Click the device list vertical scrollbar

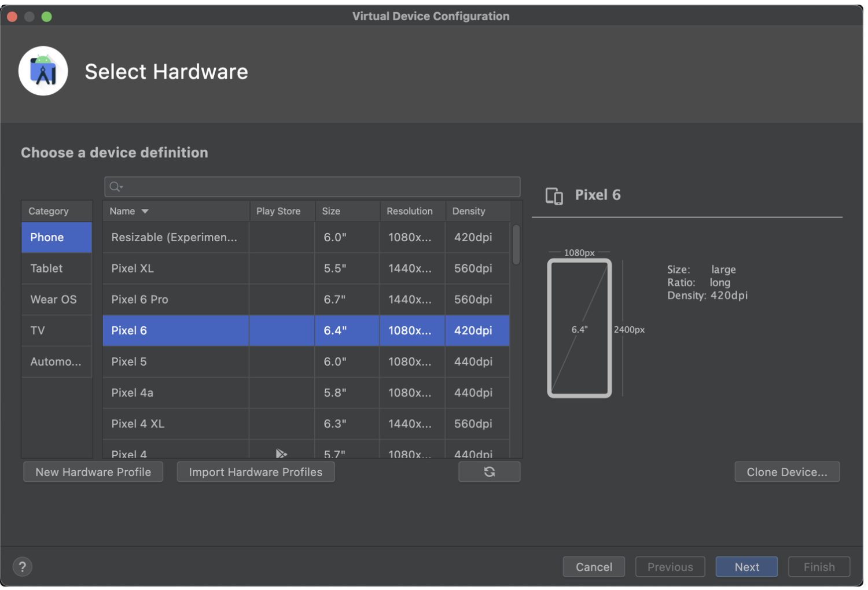coord(516,245)
